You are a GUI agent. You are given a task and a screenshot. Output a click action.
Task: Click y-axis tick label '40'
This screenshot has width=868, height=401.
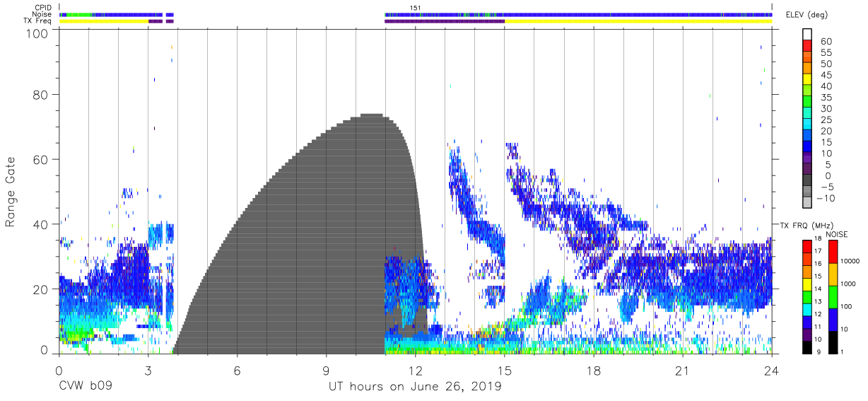pyautogui.click(x=42, y=224)
